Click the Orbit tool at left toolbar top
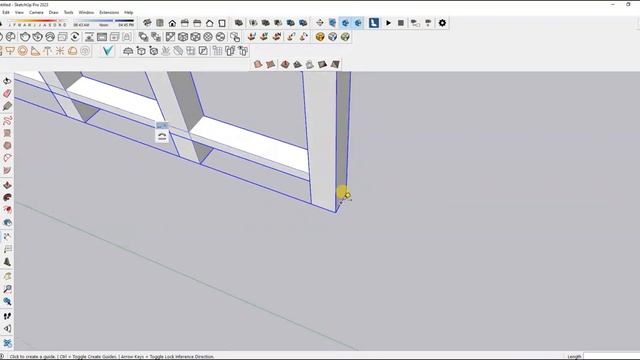The height and width of the screenshot is (360, 640). point(7,81)
